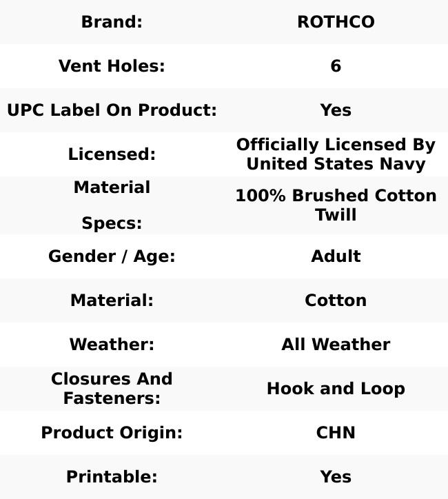The height and width of the screenshot is (499, 448).
Task: Click the "Weather:" row label
Action: [x=112, y=345]
